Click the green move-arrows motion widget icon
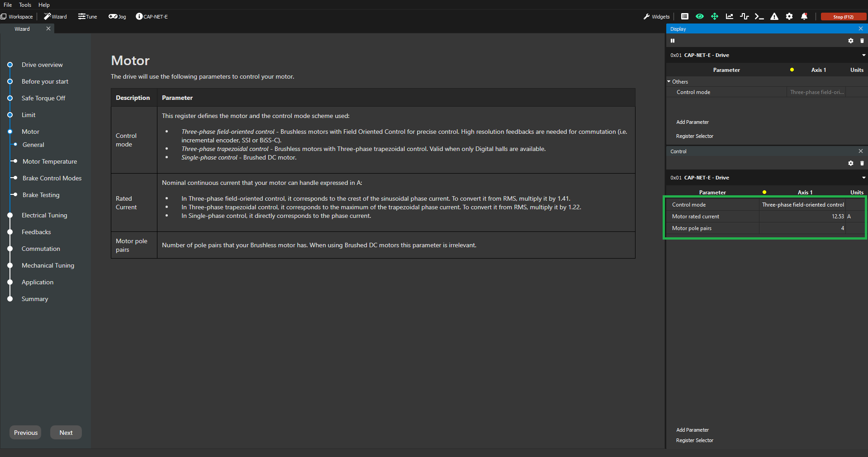The height and width of the screenshot is (457, 868). [x=715, y=17]
